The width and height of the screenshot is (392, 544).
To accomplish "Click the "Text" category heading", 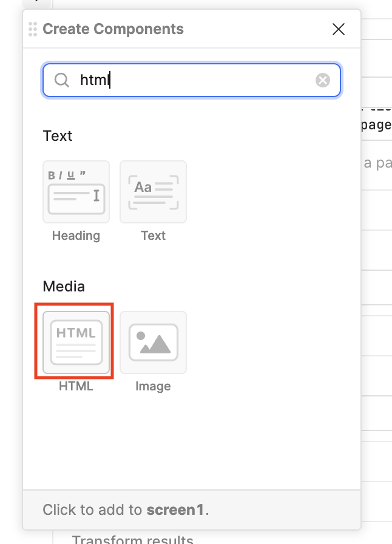I will point(58,136).
